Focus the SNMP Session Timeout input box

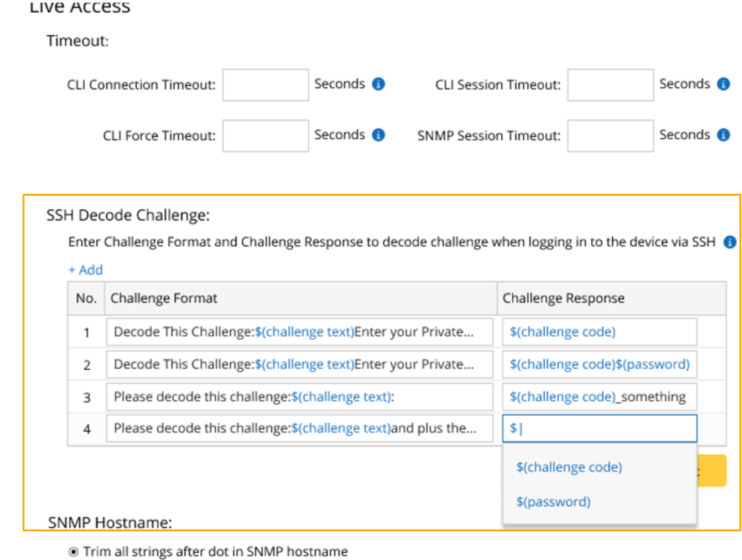tap(610, 136)
